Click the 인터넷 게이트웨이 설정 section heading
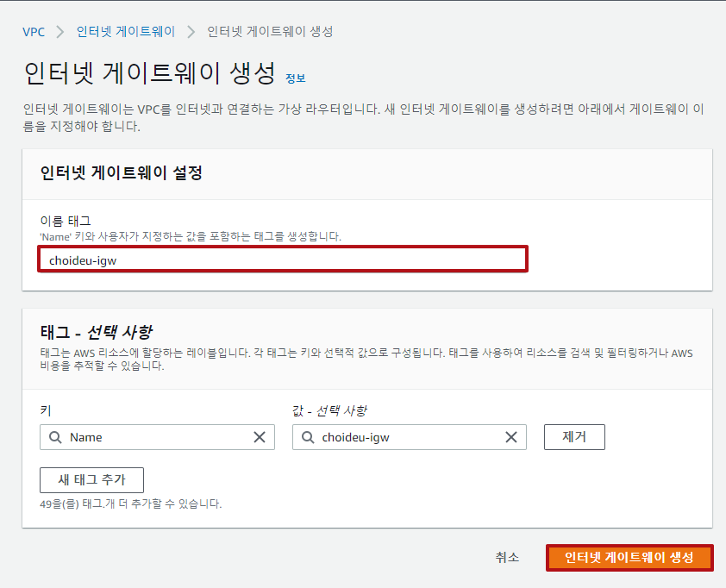The height and width of the screenshot is (588, 726). (x=122, y=173)
